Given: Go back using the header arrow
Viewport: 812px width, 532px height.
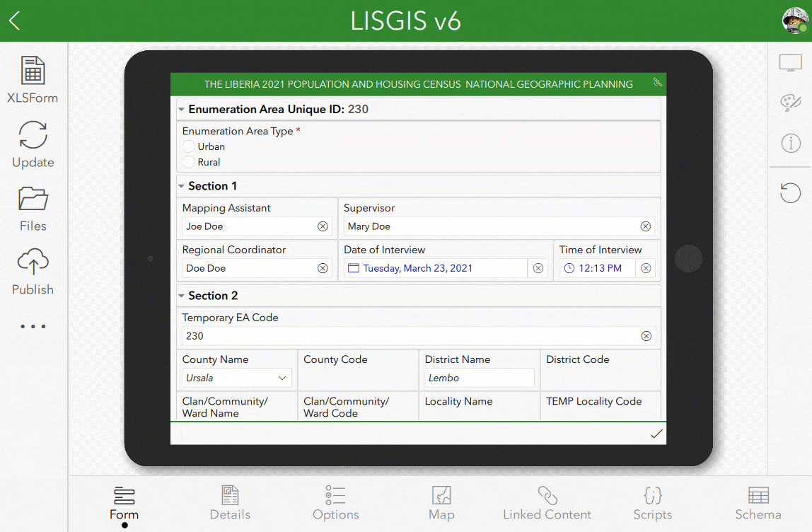Looking at the screenshot, I should coord(14,21).
